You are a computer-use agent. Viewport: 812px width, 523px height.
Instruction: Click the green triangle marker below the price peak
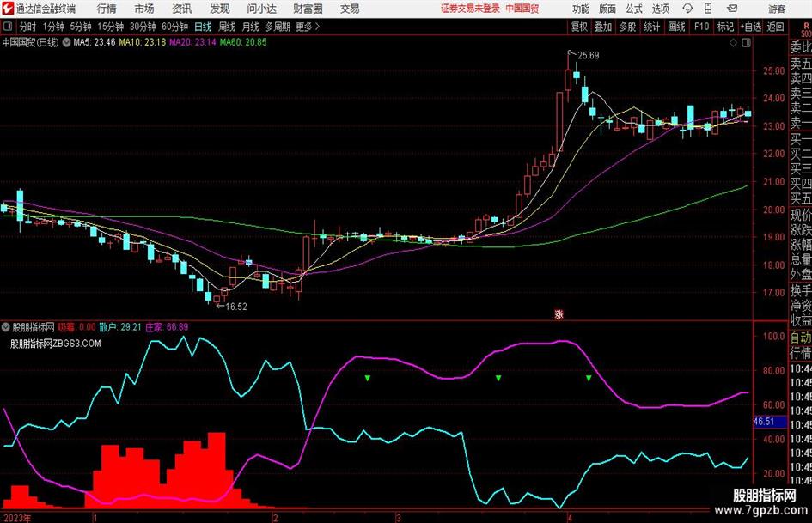pos(589,379)
